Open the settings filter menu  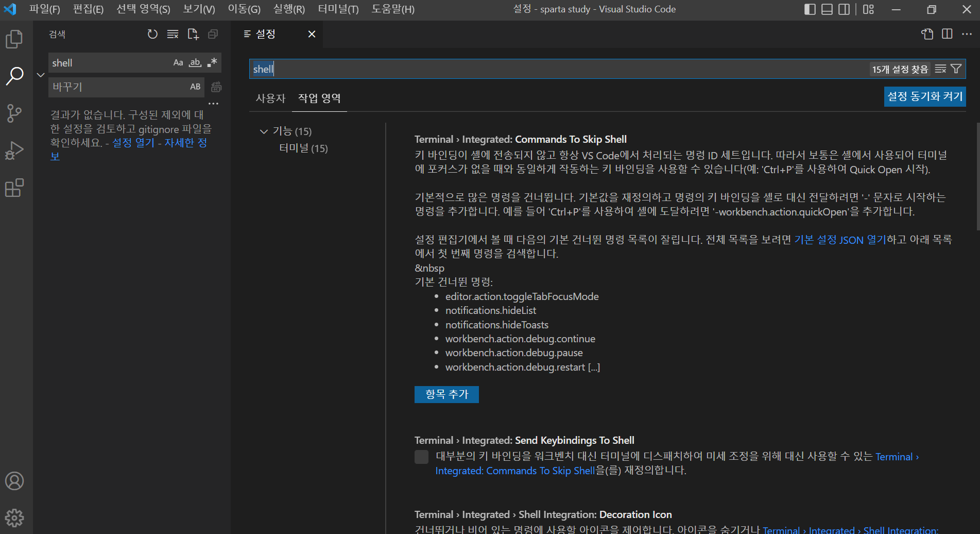coord(956,69)
